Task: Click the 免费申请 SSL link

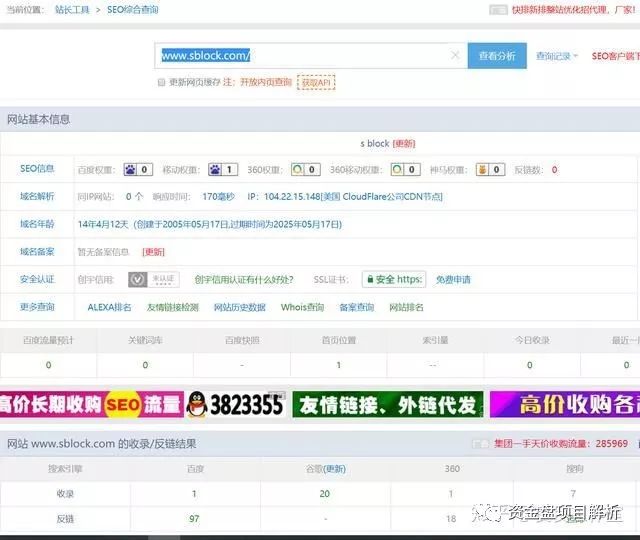Action: [453, 280]
